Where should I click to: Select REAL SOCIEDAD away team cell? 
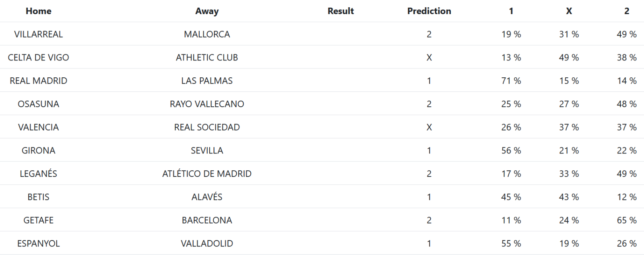click(207, 127)
